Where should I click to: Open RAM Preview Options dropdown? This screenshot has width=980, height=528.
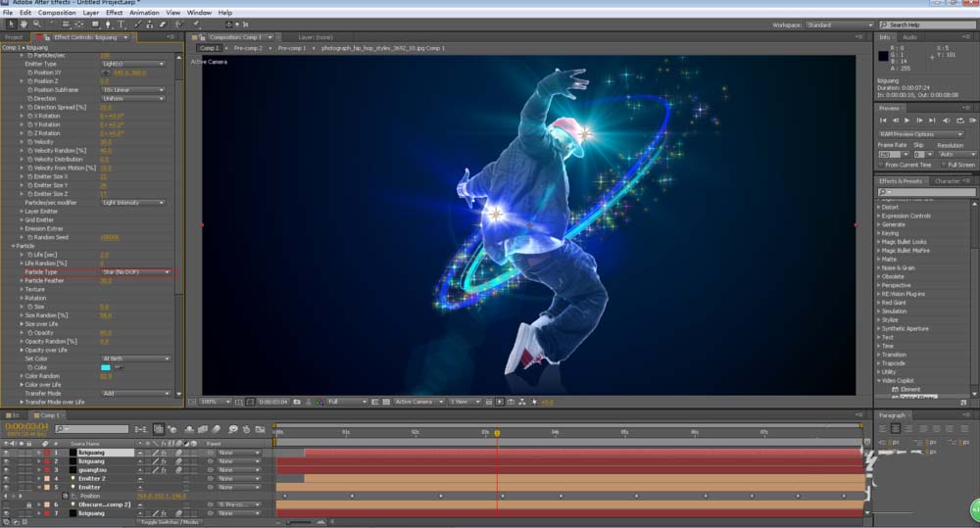921,134
